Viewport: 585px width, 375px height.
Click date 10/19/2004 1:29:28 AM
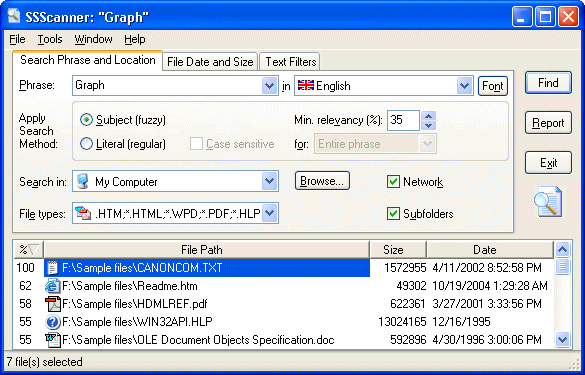(x=490, y=286)
